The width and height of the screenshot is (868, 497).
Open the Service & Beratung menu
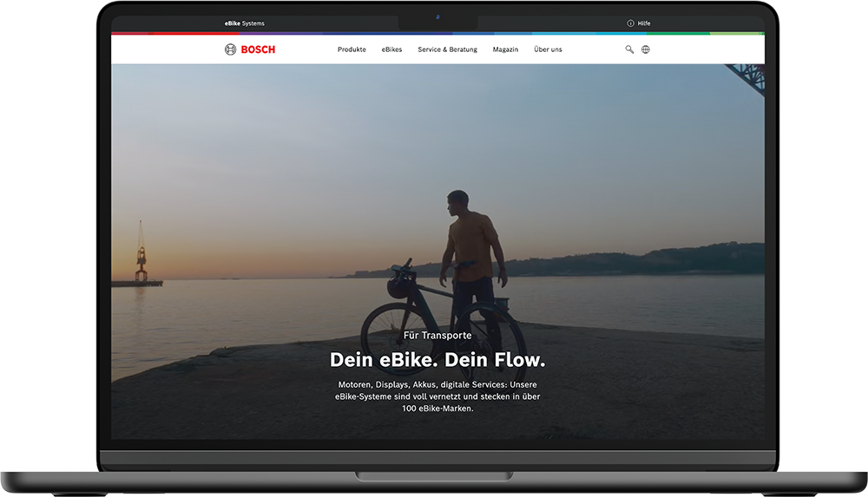pos(447,49)
